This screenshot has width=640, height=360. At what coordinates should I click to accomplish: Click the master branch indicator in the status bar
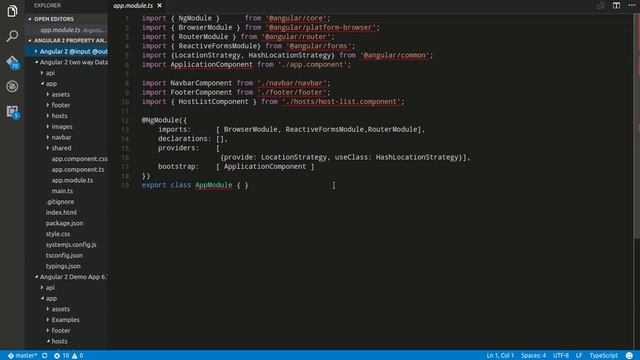point(22,356)
